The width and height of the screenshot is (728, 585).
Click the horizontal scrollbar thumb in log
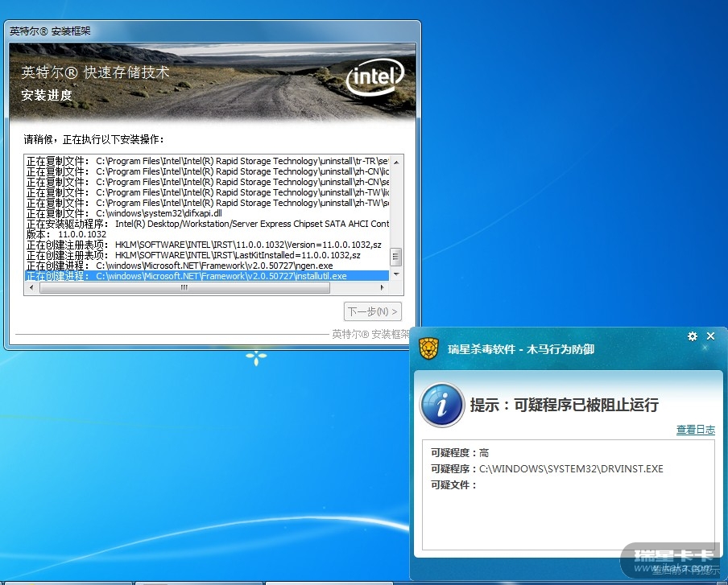pyautogui.click(x=184, y=287)
